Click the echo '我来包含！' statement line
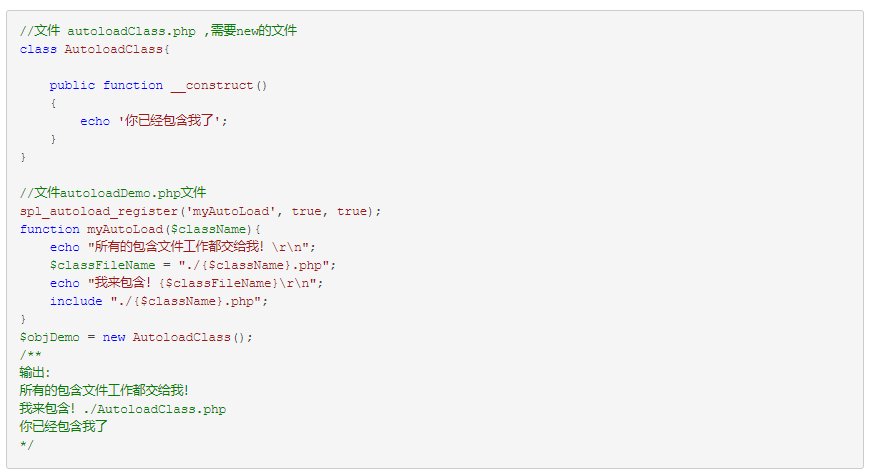The width and height of the screenshot is (874, 473). (186, 283)
